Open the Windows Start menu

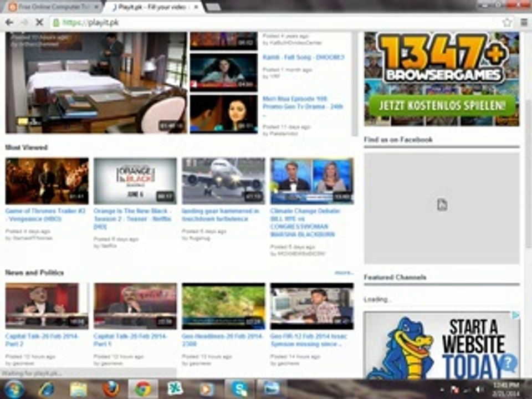pyautogui.click(x=13, y=389)
